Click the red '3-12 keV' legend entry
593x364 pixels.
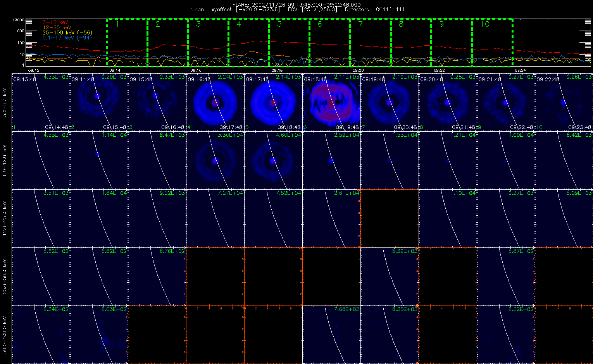click(55, 22)
